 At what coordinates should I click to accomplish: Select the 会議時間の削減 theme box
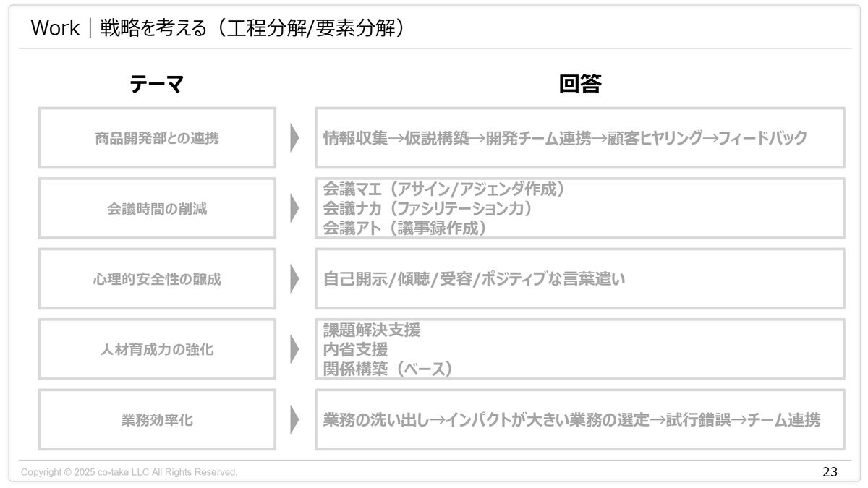157,208
